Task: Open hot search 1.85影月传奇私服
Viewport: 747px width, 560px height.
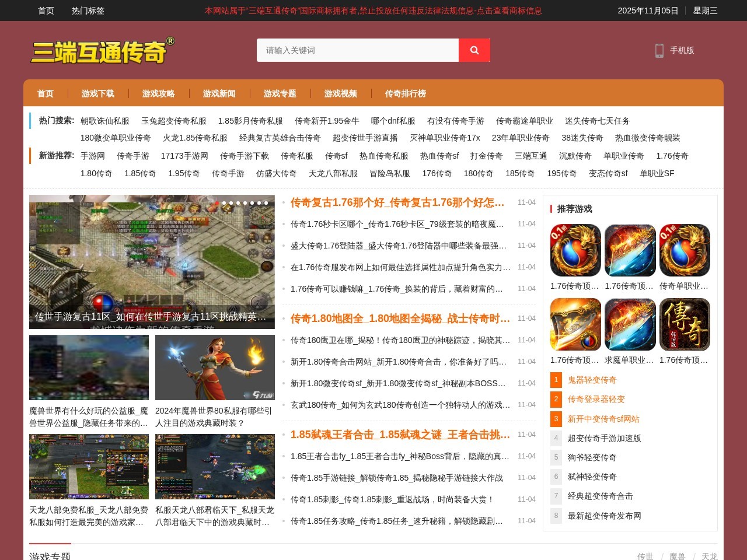Action: pos(250,121)
